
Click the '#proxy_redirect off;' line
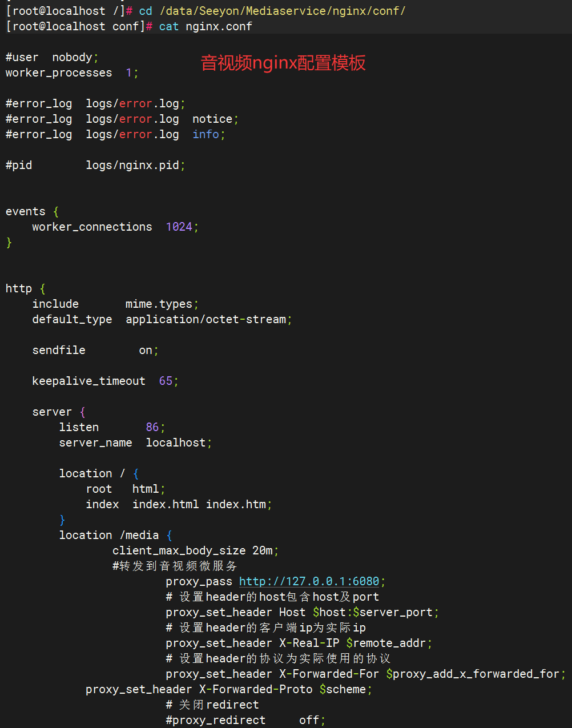pyautogui.click(x=245, y=720)
